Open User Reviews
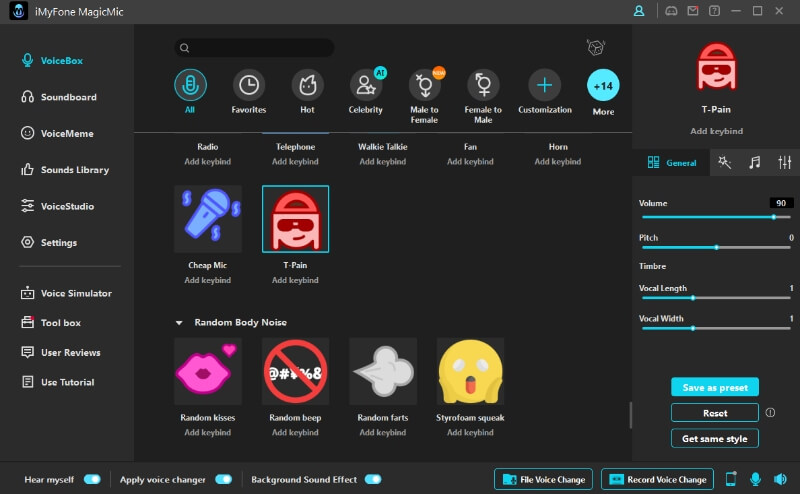800x494 pixels. tap(61, 353)
